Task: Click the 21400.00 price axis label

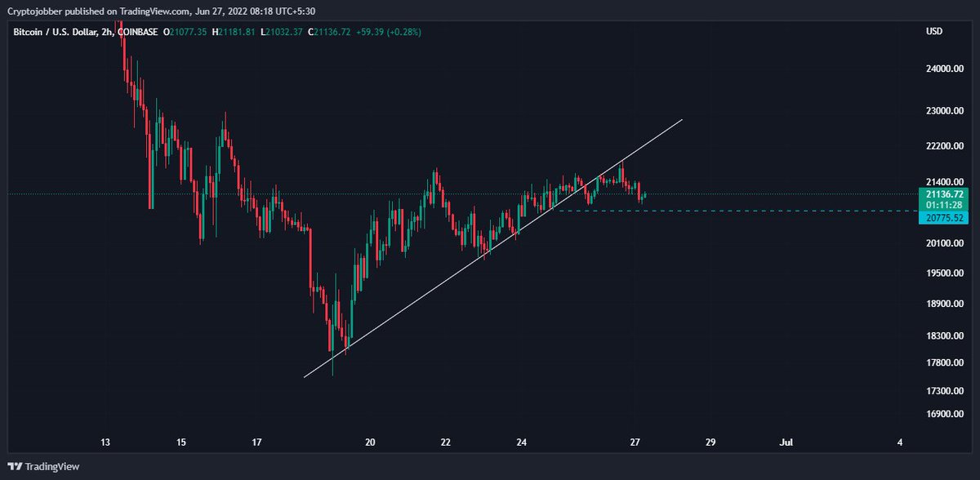Action: coord(946,181)
